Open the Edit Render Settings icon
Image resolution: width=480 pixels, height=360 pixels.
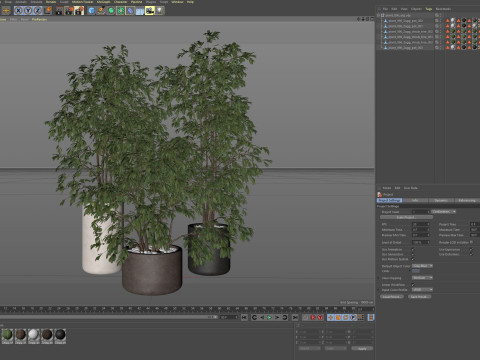point(79,11)
